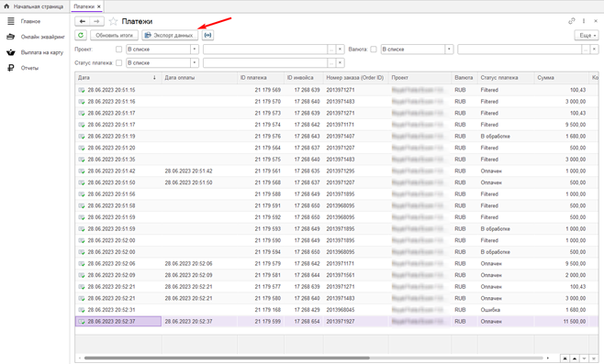Open the Еще menu
Screen dimensions: 604x364
point(587,35)
